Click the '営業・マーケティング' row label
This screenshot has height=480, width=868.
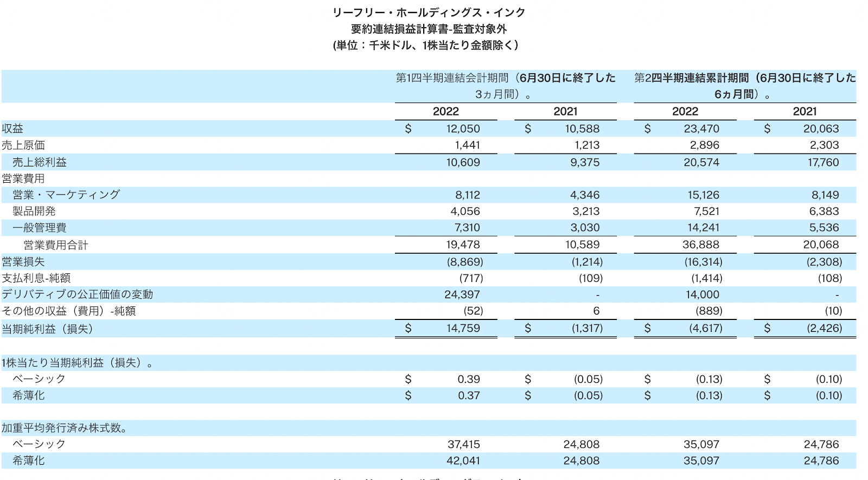[x=66, y=195]
